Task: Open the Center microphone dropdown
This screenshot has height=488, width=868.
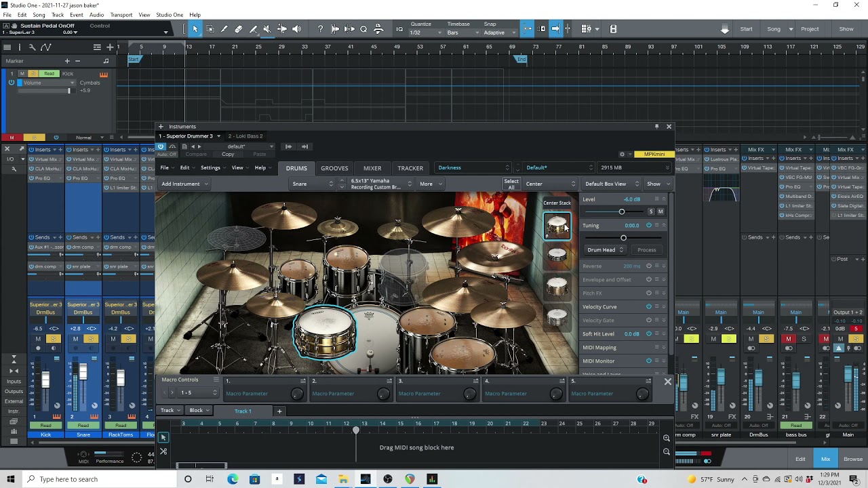Action: (x=550, y=184)
